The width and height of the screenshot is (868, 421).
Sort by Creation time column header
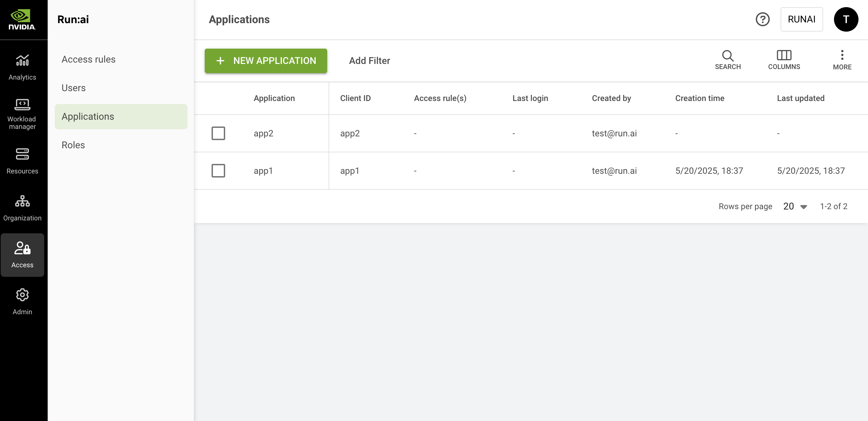[700, 98]
